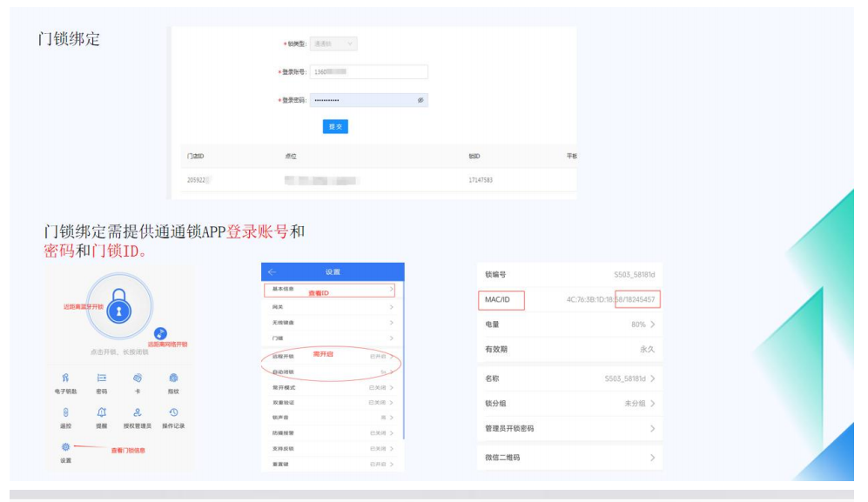The height and width of the screenshot is (502, 868).
Task: Click the lock ID 18245457 value
Action: coord(638,299)
